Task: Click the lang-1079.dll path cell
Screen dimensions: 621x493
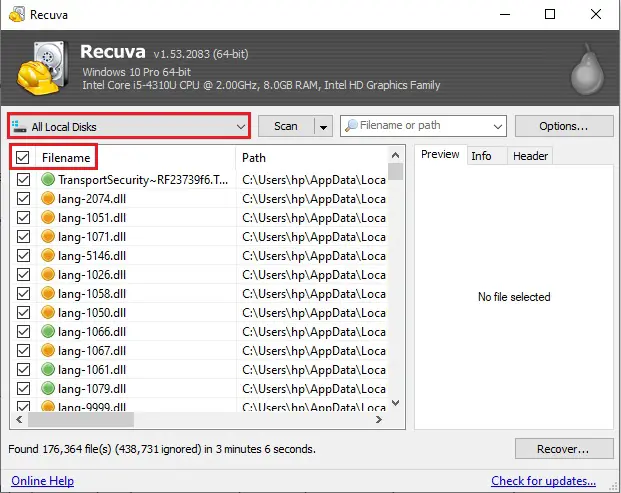Action: (314, 388)
